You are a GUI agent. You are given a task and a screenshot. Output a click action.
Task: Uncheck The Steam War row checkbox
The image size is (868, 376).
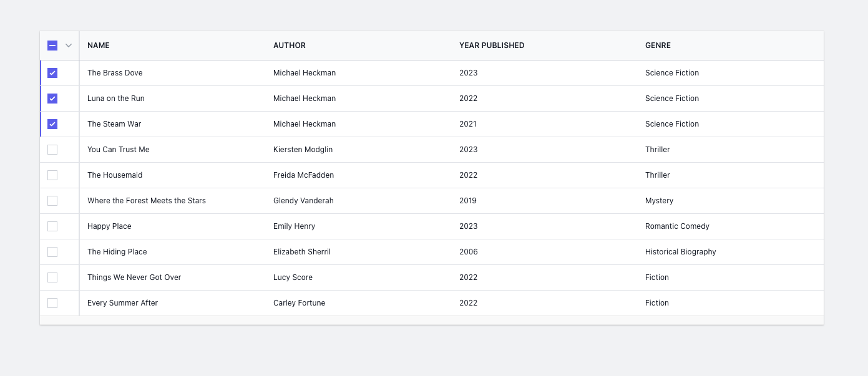[x=52, y=124]
